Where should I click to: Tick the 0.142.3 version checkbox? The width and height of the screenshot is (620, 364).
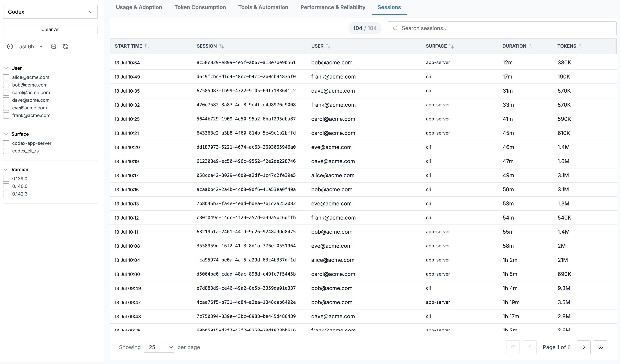point(6,194)
